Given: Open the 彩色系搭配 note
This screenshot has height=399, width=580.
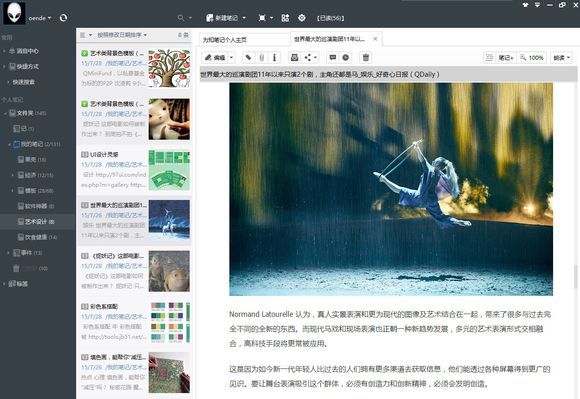Looking at the screenshot, I should (x=134, y=322).
